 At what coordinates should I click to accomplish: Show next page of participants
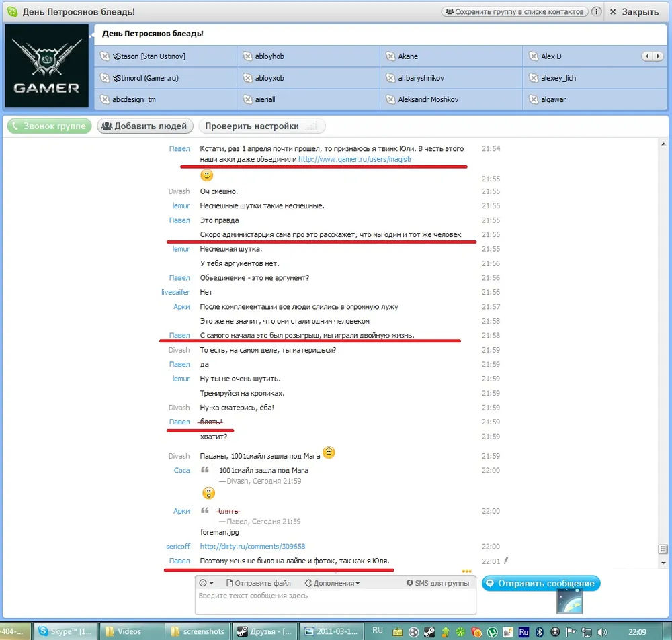(658, 56)
